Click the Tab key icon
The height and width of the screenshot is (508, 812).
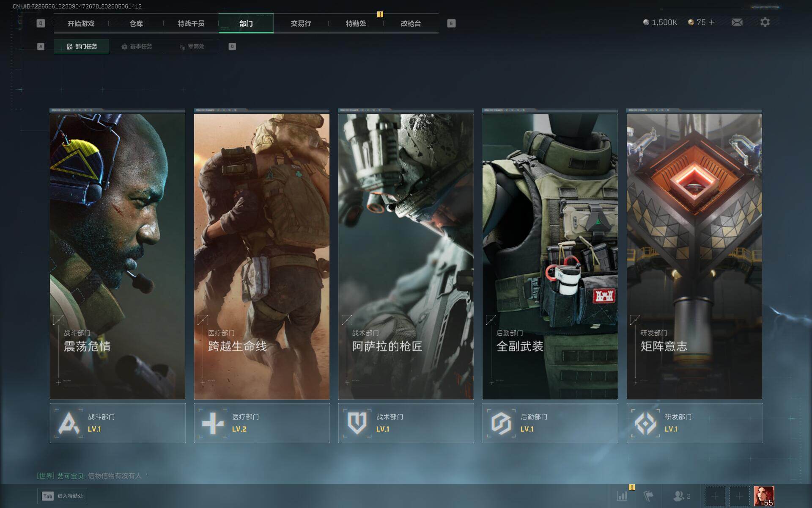pos(48,496)
